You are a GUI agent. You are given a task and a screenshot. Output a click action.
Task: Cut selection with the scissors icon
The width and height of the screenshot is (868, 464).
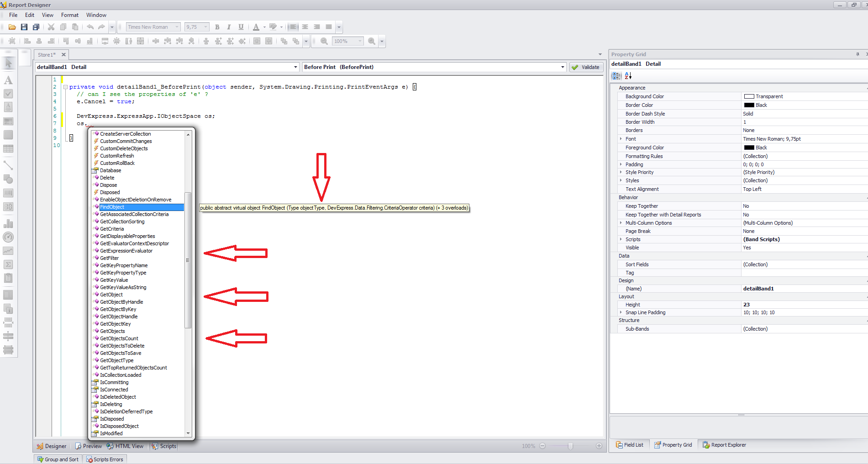pos(51,27)
